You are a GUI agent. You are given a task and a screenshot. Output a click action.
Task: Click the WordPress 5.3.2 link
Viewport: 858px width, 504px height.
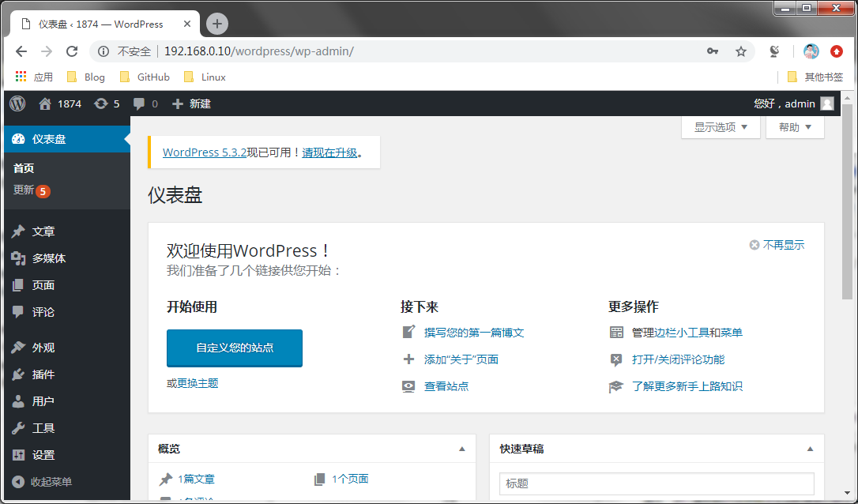coord(205,152)
